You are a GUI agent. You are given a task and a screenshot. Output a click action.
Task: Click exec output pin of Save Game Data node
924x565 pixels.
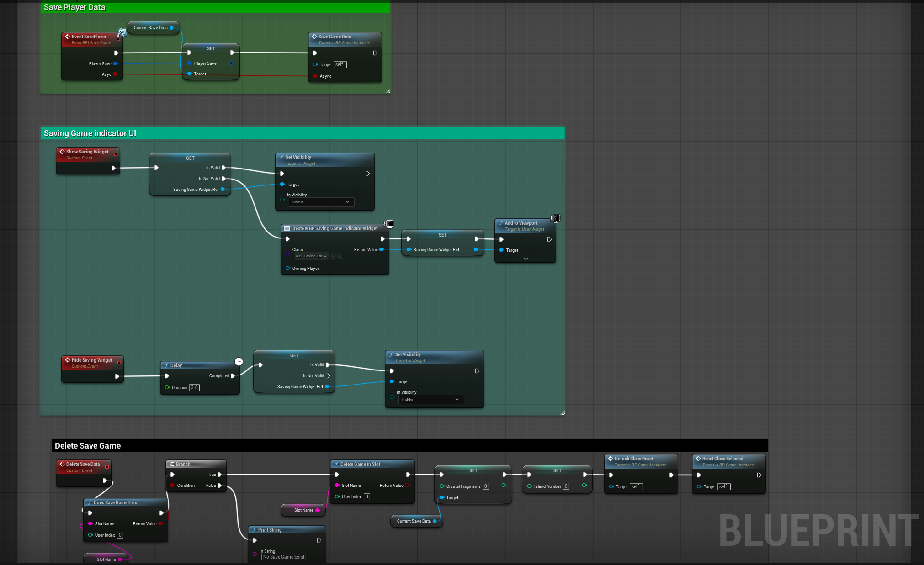click(x=375, y=53)
